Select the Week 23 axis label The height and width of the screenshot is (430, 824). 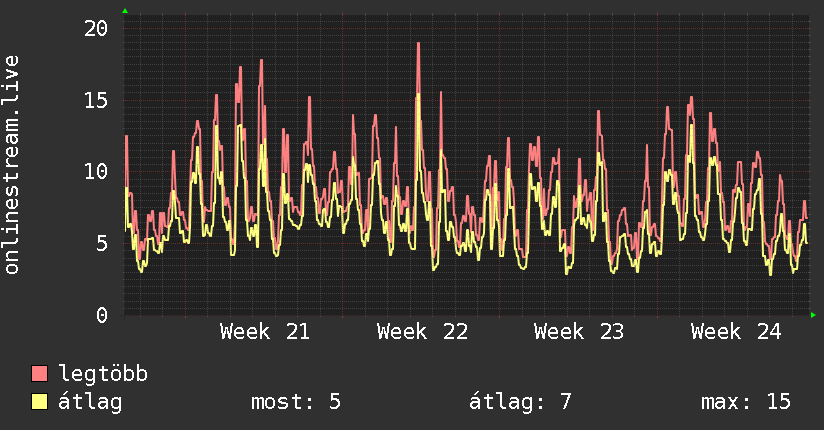579,332
